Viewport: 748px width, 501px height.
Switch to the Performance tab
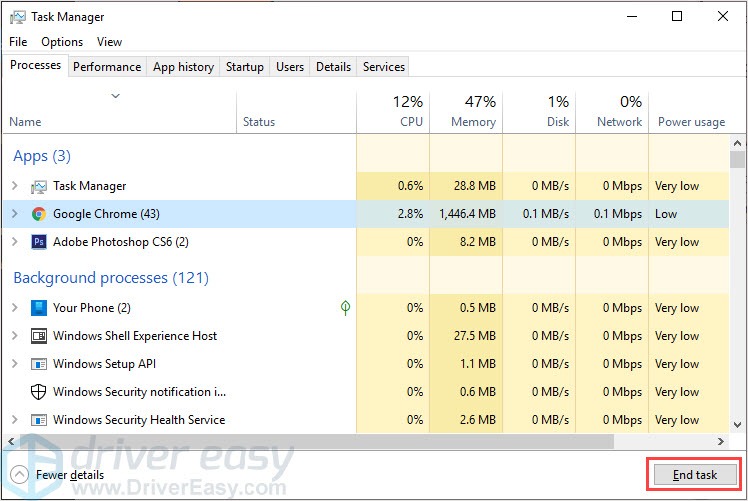click(x=107, y=67)
